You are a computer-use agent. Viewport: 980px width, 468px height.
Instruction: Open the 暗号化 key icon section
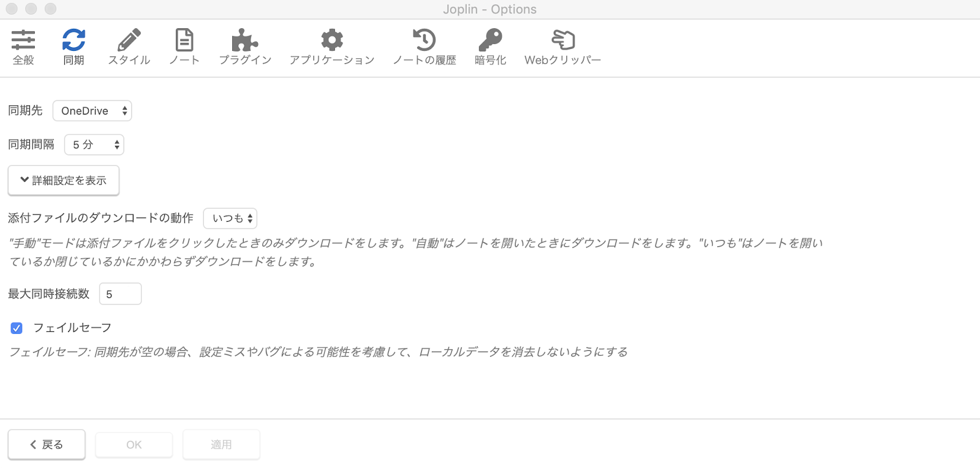click(490, 47)
